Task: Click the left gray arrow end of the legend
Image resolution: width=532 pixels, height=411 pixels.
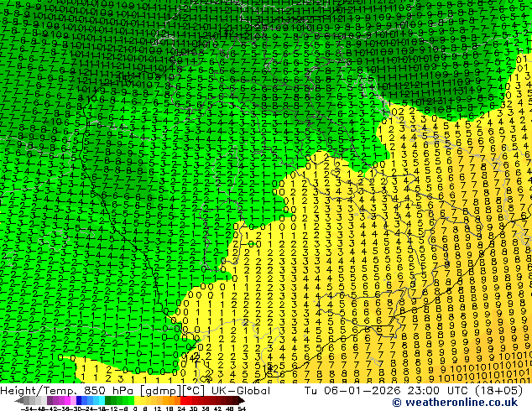Action: [19, 400]
